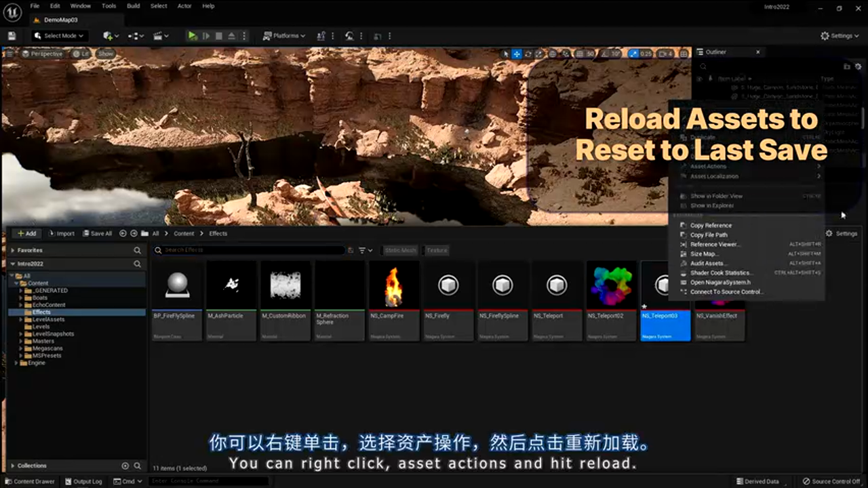The height and width of the screenshot is (488, 868).
Task: Click the Save All button
Action: (x=97, y=233)
